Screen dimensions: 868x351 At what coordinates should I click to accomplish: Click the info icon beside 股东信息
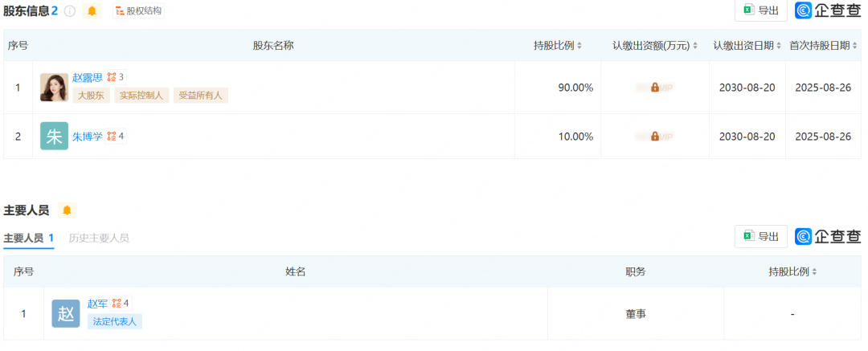[69, 10]
